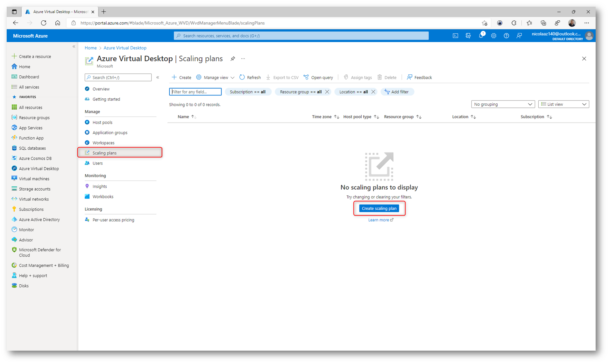Open SQL databases favorite
Image resolution: width=609 pixels, height=364 pixels.
click(x=32, y=148)
